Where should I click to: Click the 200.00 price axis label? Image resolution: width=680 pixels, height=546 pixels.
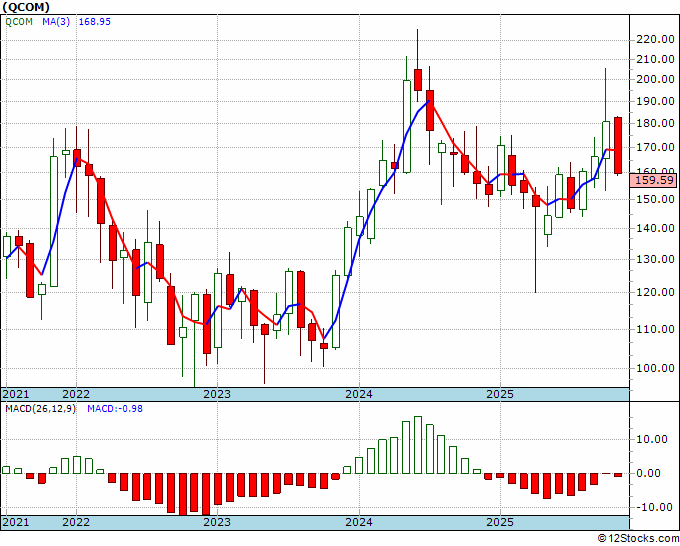pos(655,80)
